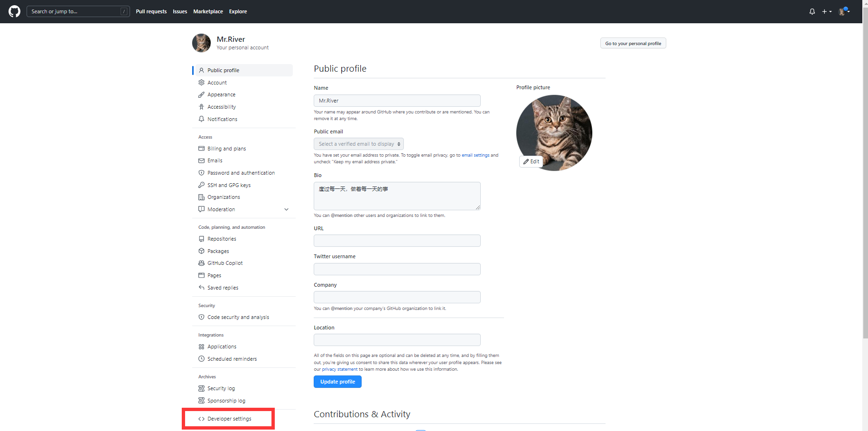Click the Sponsorship log icon
The image size is (868, 431).
click(201, 401)
